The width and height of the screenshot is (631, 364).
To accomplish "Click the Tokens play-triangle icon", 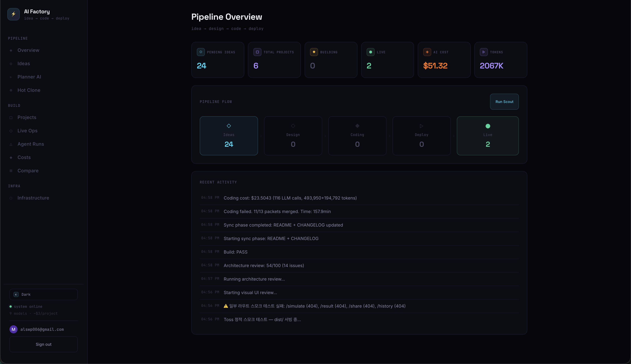I will click(x=483, y=52).
